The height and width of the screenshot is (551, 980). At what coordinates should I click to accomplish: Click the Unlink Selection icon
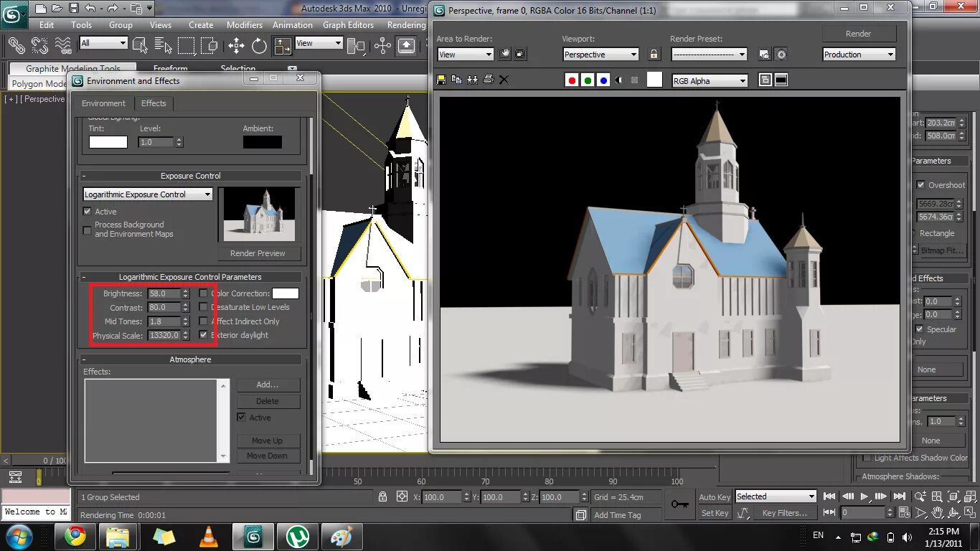pos(40,46)
